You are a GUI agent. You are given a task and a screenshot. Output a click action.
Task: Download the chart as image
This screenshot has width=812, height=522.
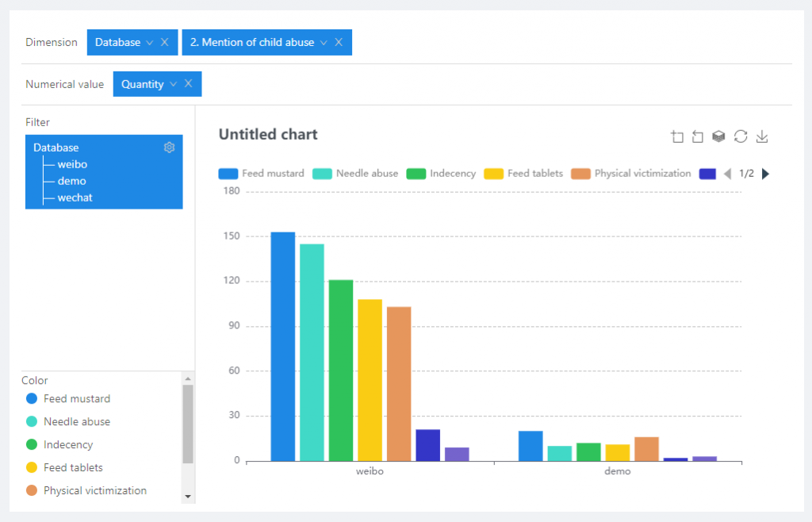point(762,136)
